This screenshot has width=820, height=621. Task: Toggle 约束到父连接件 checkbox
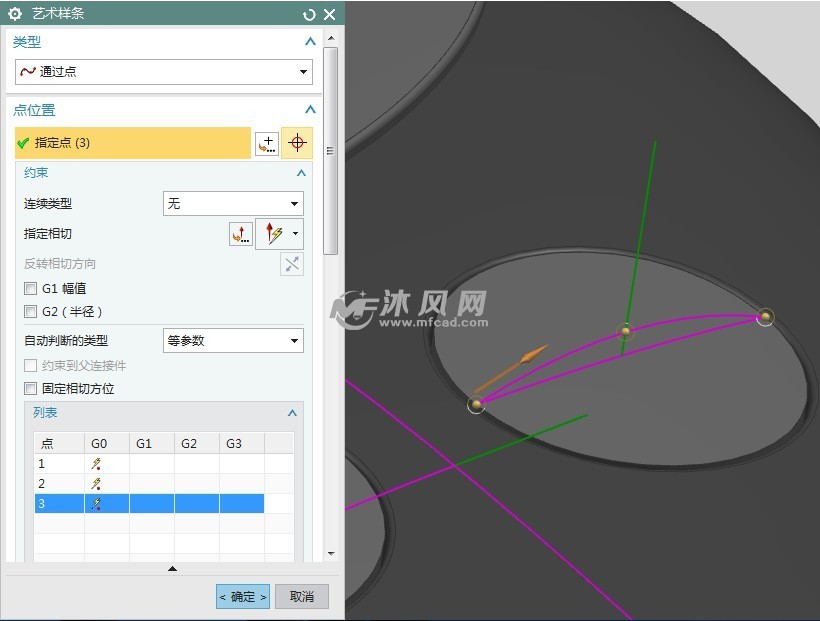point(31,365)
